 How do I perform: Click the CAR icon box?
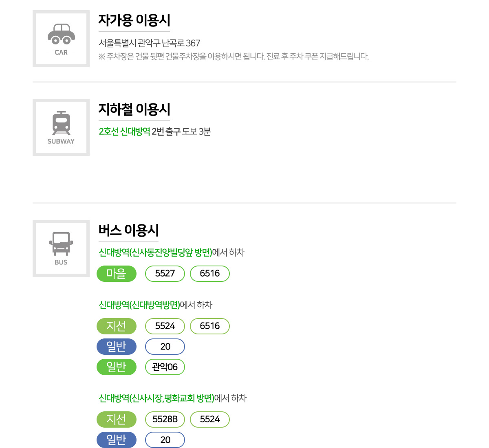(x=61, y=39)
